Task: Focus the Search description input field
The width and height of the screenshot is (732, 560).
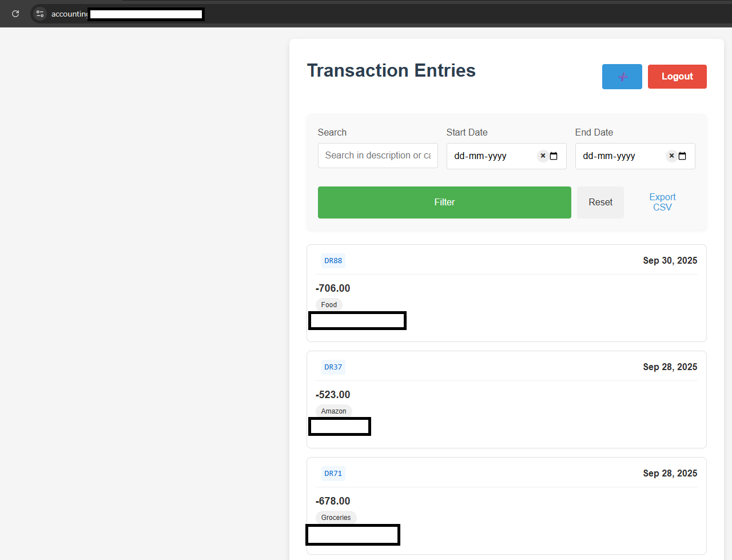Action: 377,156
